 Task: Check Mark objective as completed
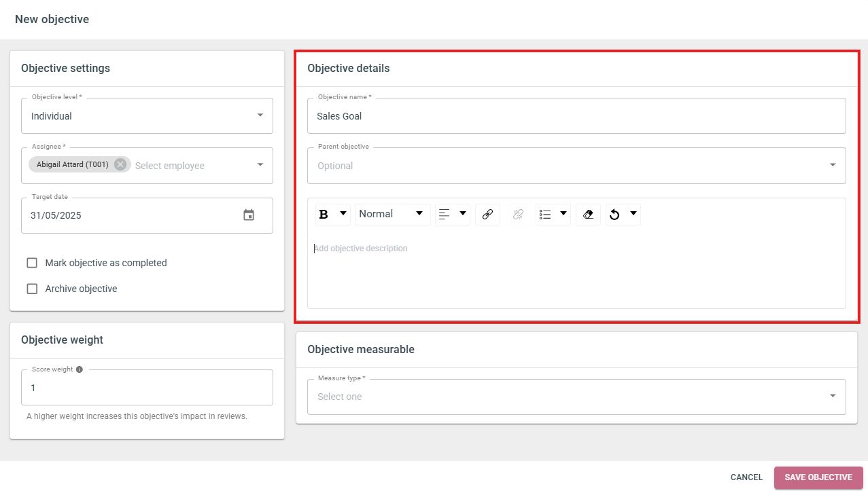click(32, 263)
